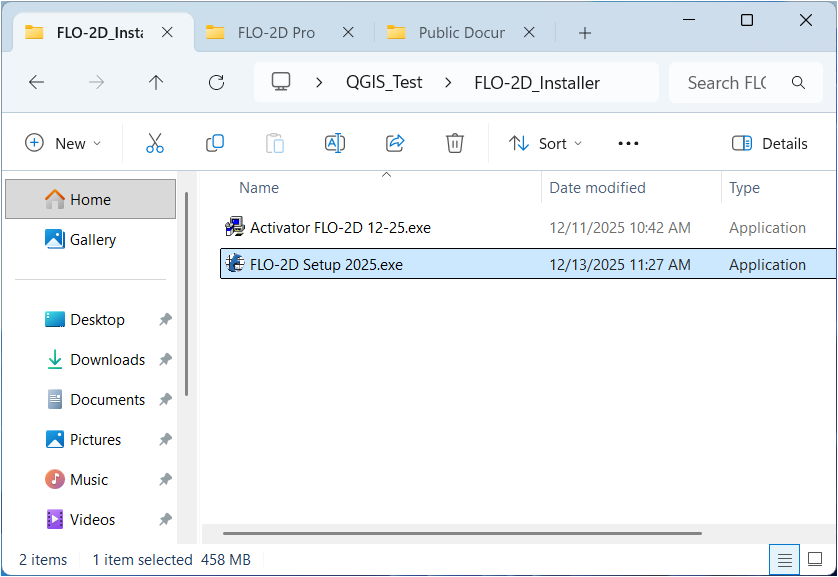Switch to the FLO-2D Pro tab
Viewport: 838px width, 577px height.
(x=276, y=32)
